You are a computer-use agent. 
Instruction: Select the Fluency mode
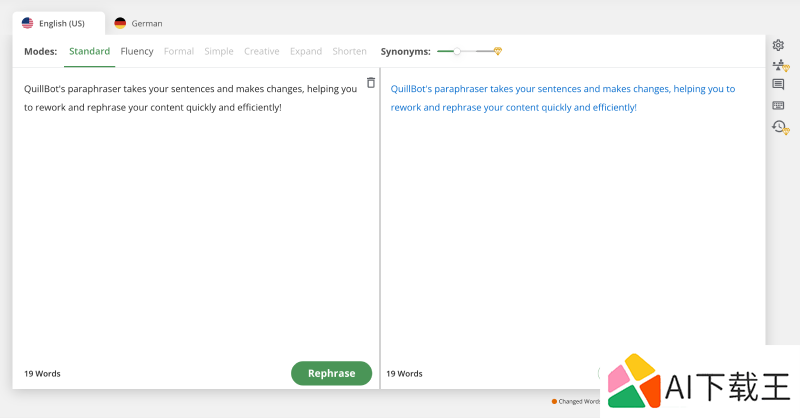pos(137,51)
